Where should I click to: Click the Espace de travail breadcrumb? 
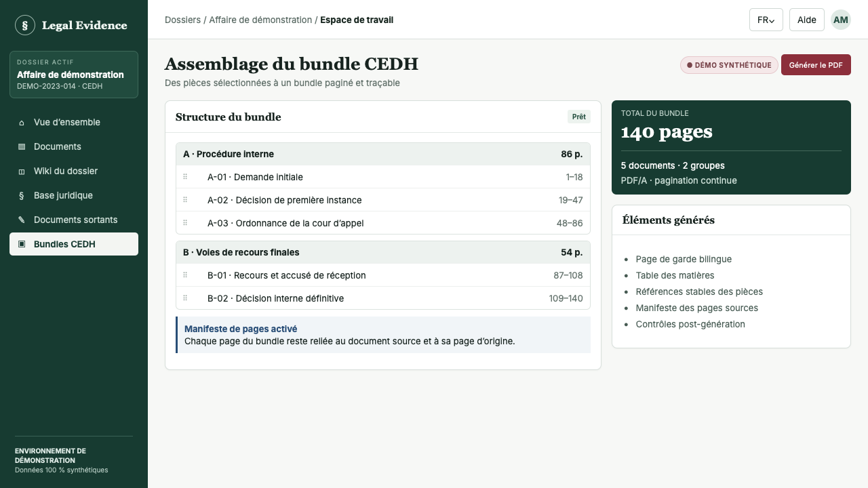click(357, 20)
